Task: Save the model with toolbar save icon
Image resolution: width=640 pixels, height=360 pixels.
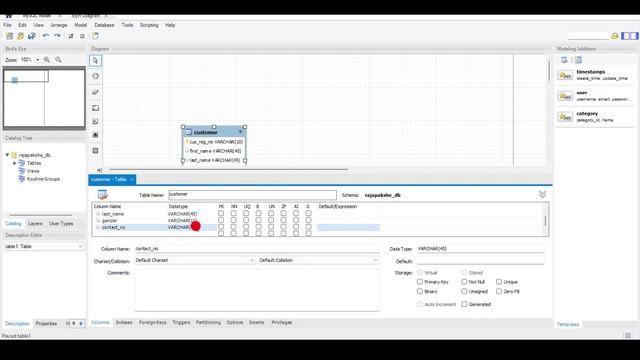Action: pyautogui.click(x=31, y=36)
